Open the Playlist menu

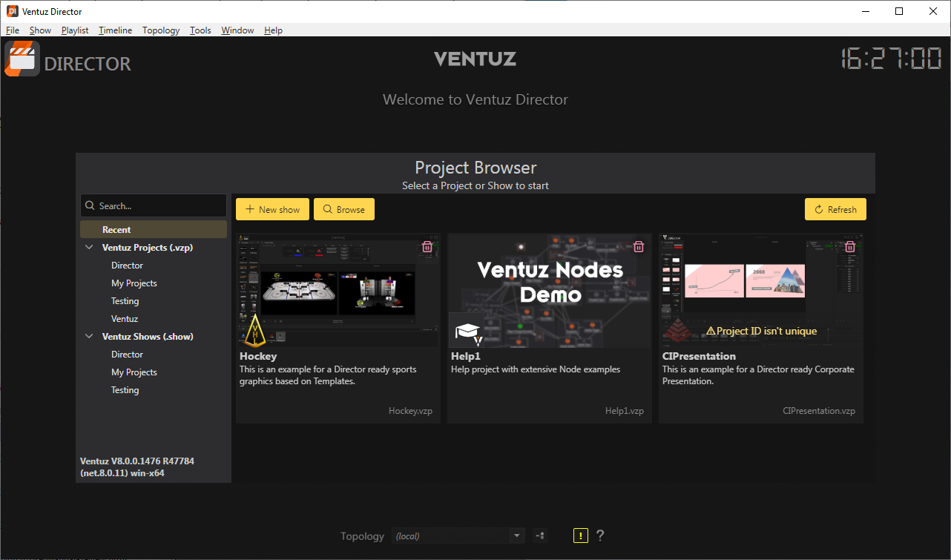[75, 30]
